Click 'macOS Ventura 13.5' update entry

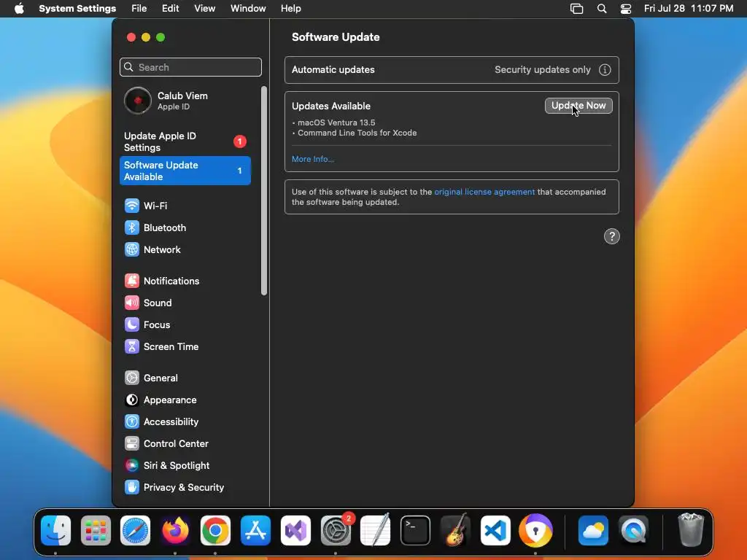pyautogui.click(x=336, y=122)
